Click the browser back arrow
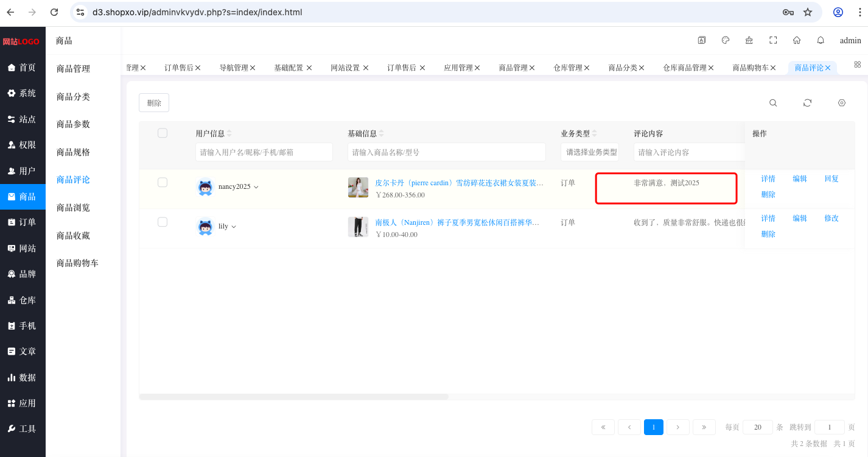This screenshot has height=457, width=868. tap(10, 12)
